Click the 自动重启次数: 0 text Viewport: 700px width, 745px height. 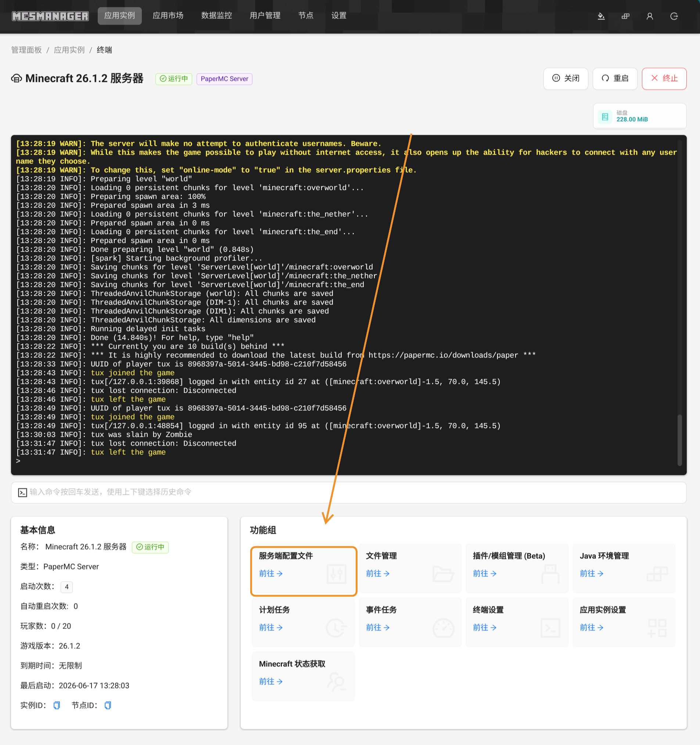49,607
